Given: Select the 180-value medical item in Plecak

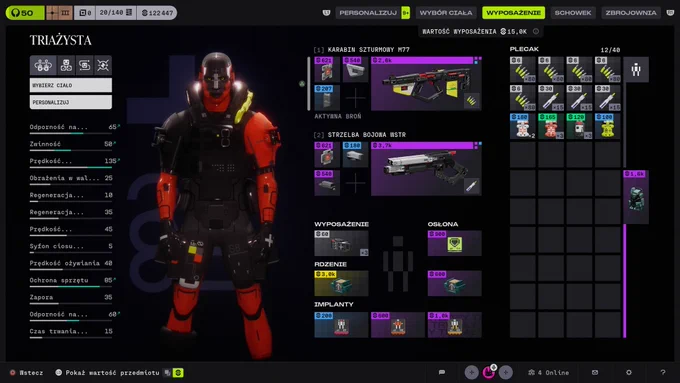Looking at the screenshot, I should tap(523, 126).
